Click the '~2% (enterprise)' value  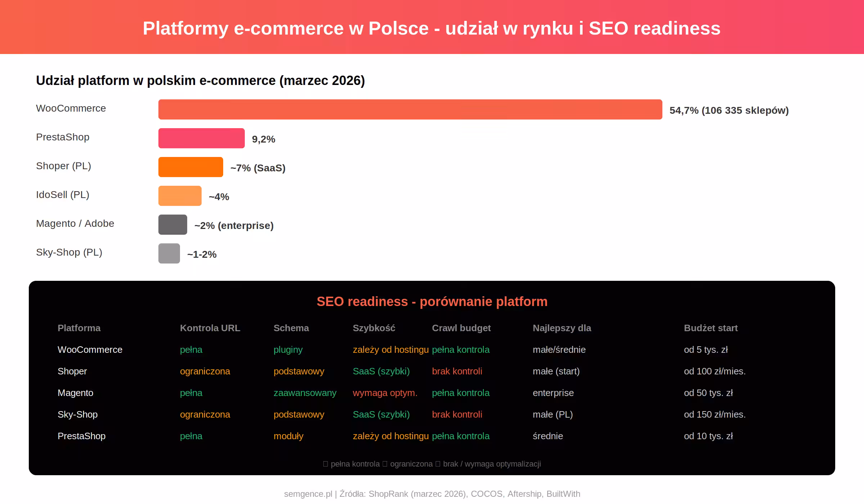234,226
